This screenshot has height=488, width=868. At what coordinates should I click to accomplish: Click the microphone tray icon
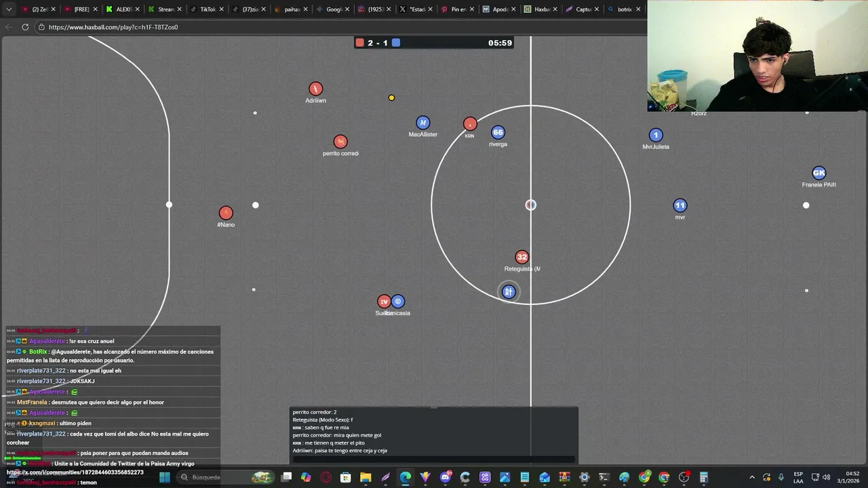[x=781, y=477]
